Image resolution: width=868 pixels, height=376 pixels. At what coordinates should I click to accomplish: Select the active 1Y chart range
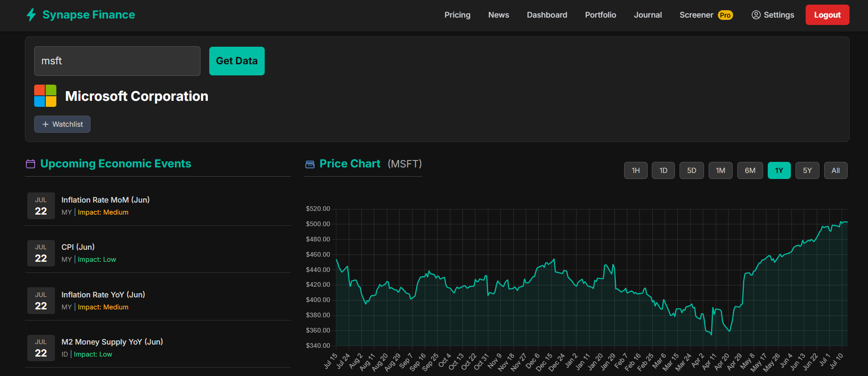779,171
